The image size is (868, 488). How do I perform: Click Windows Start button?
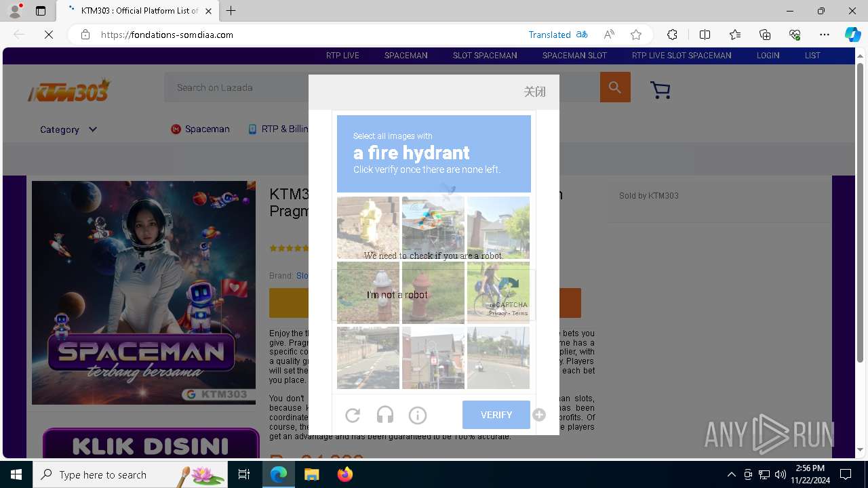point(16,474)
